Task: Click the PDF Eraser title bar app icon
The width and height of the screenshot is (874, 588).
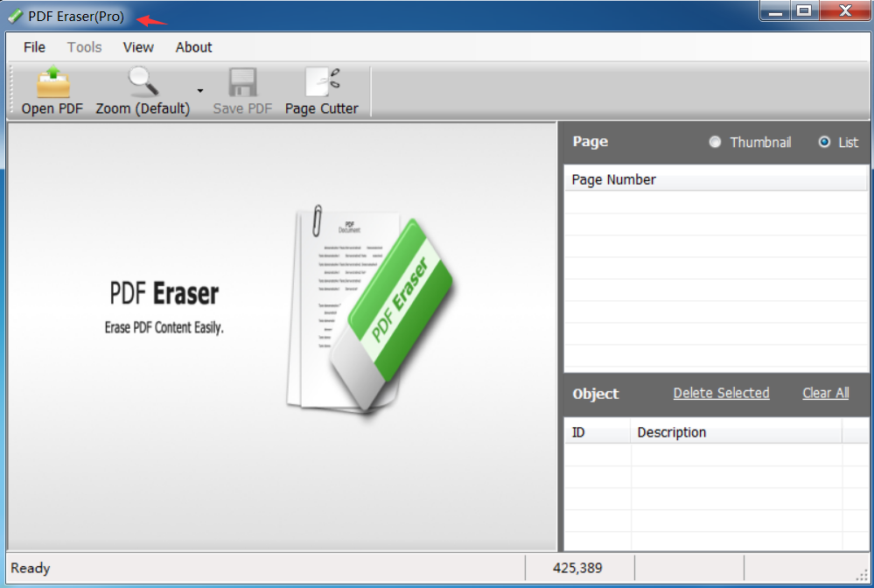Action: [x=16, y=16]
